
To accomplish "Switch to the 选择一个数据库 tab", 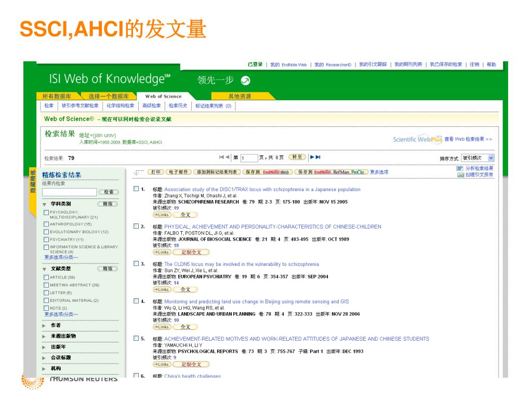I will point(109,96).
